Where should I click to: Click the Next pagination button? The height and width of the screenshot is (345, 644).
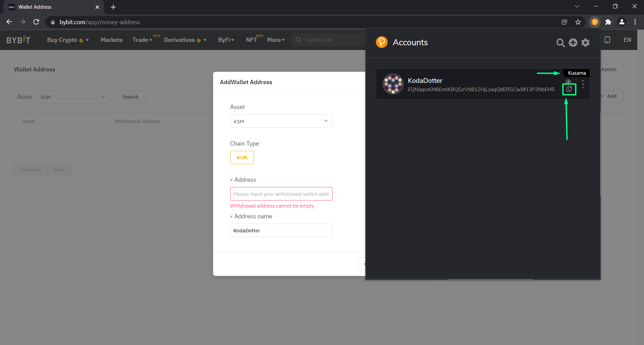[59, 170]
